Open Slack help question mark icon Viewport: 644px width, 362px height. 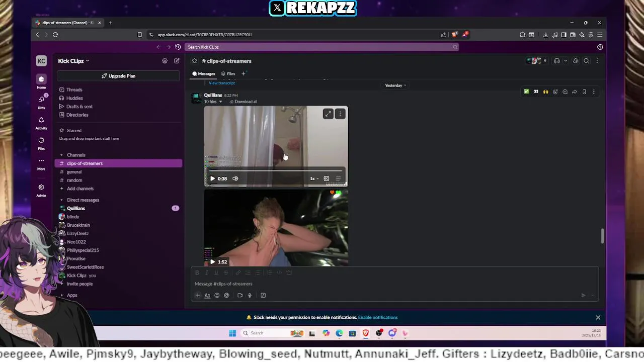tap(600, 47)
